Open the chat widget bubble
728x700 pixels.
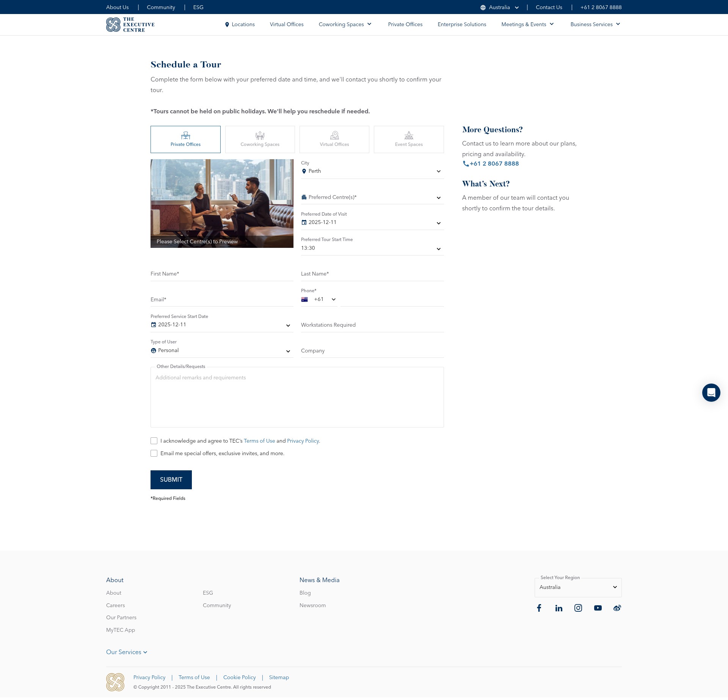pyautogui.click(x=711, y=393)
